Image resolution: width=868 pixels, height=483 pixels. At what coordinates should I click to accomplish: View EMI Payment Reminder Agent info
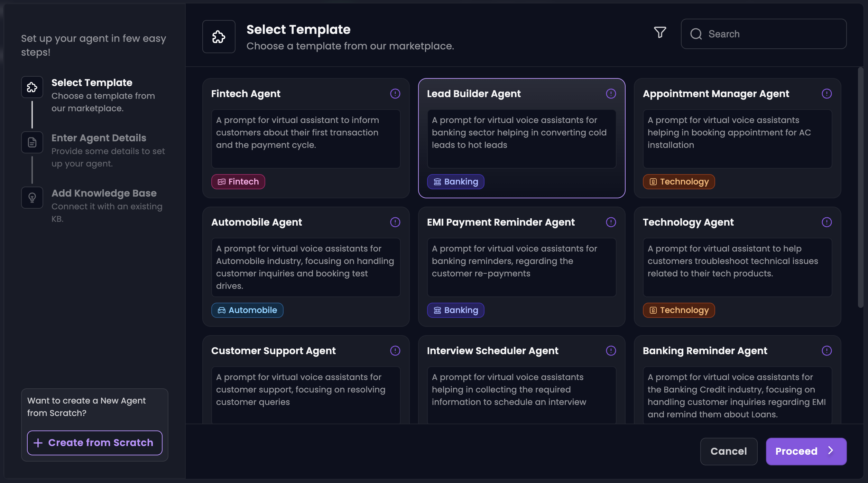pyautogui.click(x=611, y=222)
